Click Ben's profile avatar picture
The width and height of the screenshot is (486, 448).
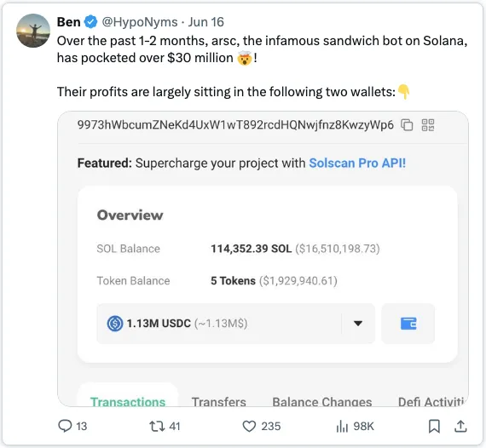click(x=33, y=31)
